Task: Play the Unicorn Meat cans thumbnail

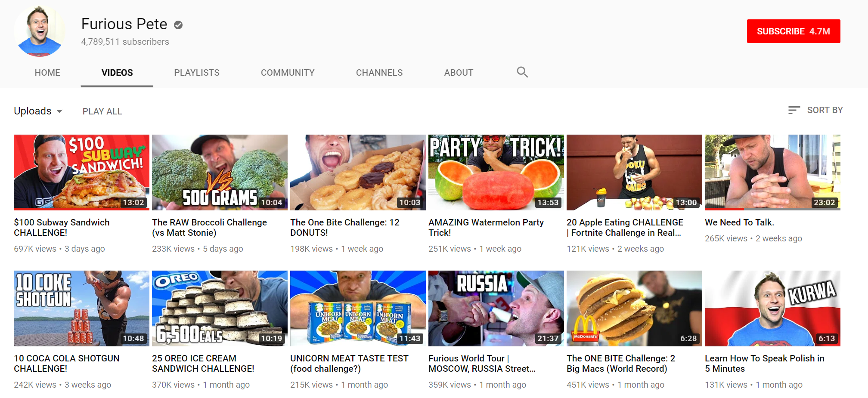Action: pos(358,308)
